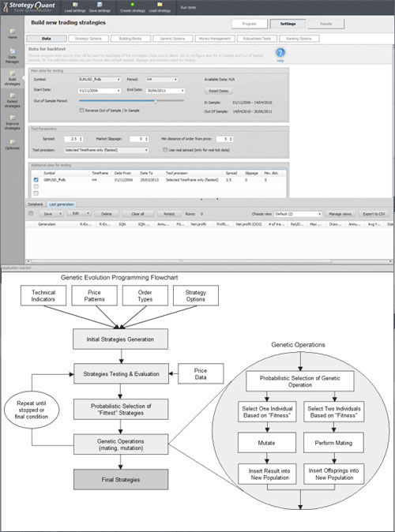Click the Spread value stepper field
This screenshot has width=395, height=532.
(x=73, y=139)
